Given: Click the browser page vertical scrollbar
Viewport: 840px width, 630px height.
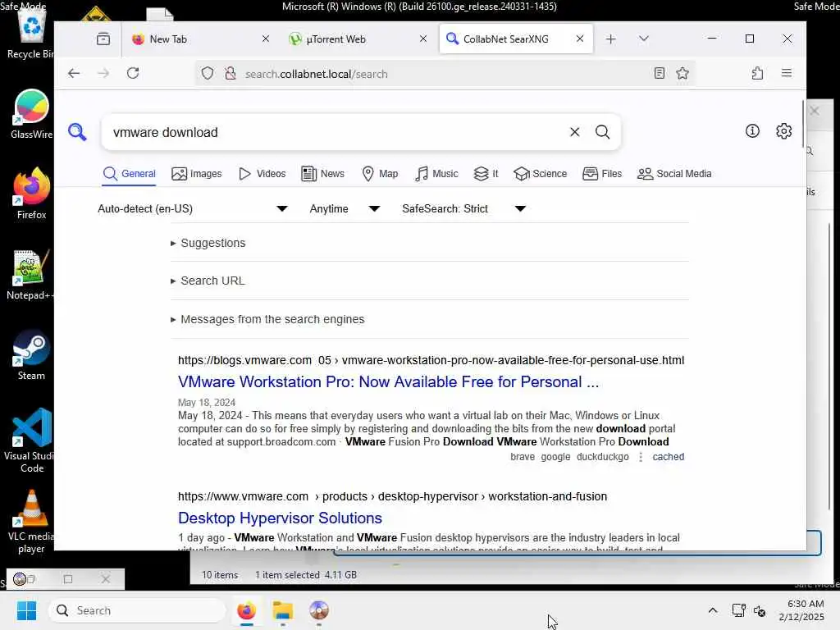Looking at the screenshot, I should (x=803, y=125).
